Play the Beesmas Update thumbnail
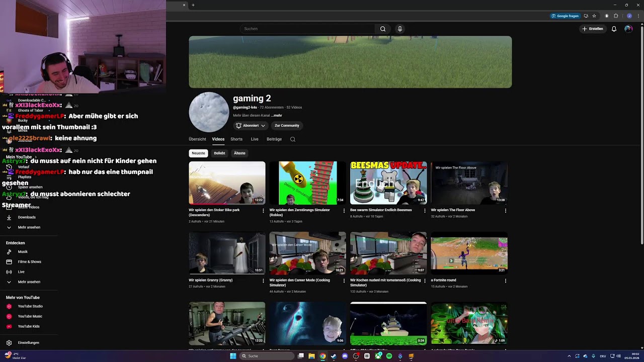 point(388,183)
